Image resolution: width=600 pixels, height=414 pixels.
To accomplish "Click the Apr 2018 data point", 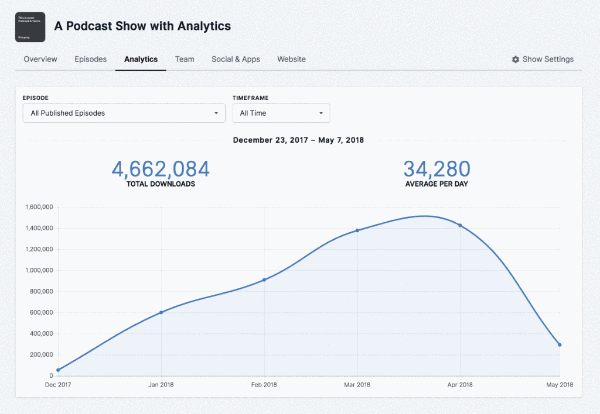I will pyautogui.click(x=460, y=225).
